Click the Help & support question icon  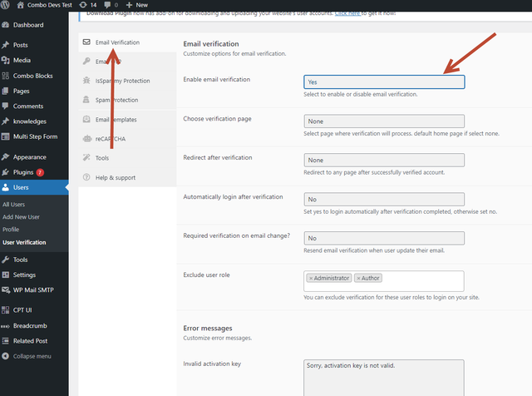[86, 177]
